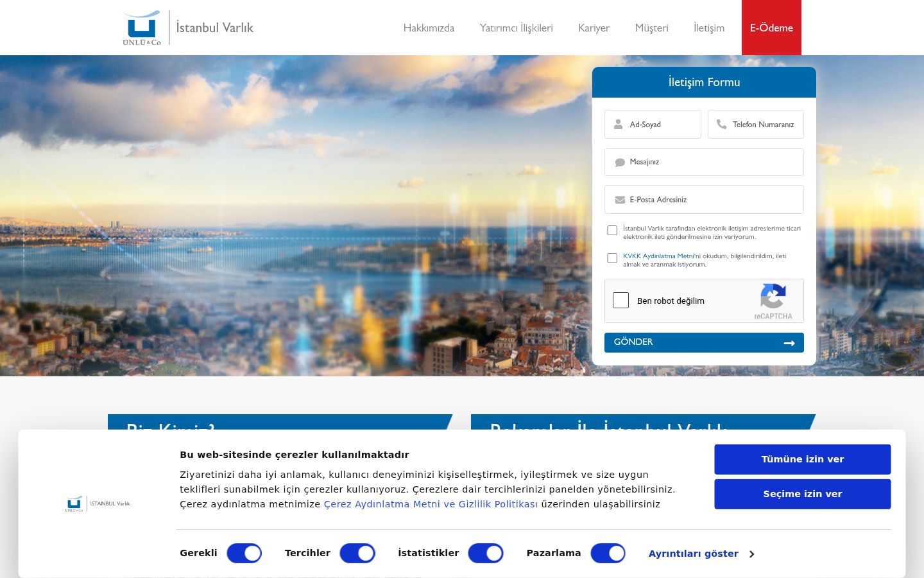This screenshot has height=578, width=924.
Task: Toggle the Tercihler cookie switch
Action: pyautogui.click(x=357, y=553)
